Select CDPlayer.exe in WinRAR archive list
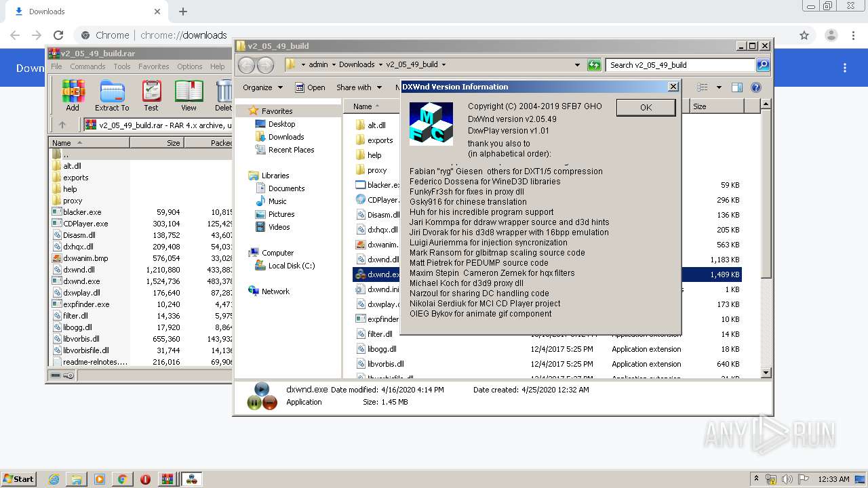 (85, 224)
